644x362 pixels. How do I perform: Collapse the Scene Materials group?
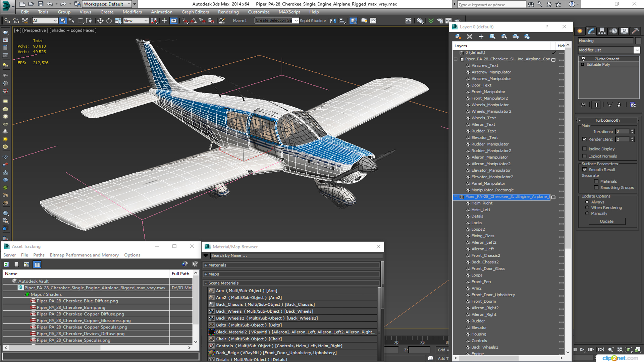[x=206, y=283]
